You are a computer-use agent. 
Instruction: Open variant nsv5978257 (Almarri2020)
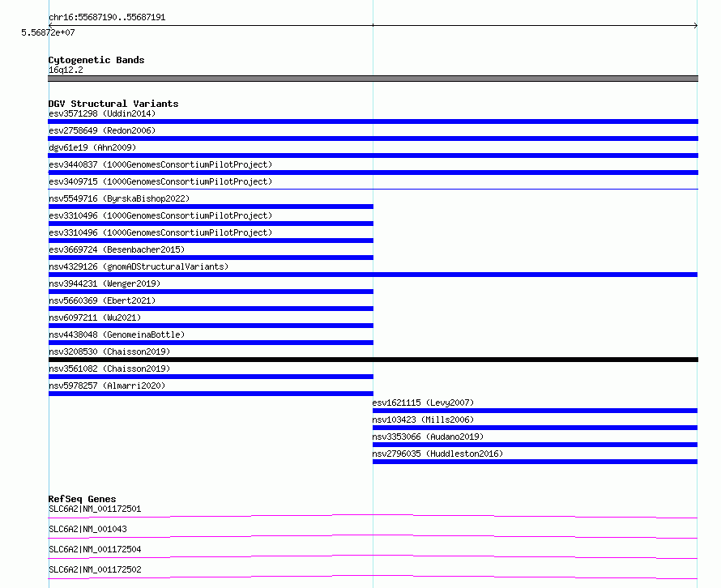tap(107, 386)
